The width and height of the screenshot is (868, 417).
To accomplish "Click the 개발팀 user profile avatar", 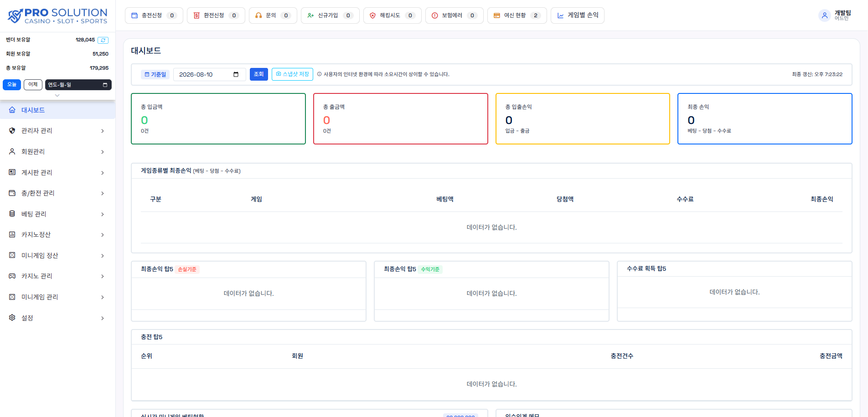I will [824, 15].
